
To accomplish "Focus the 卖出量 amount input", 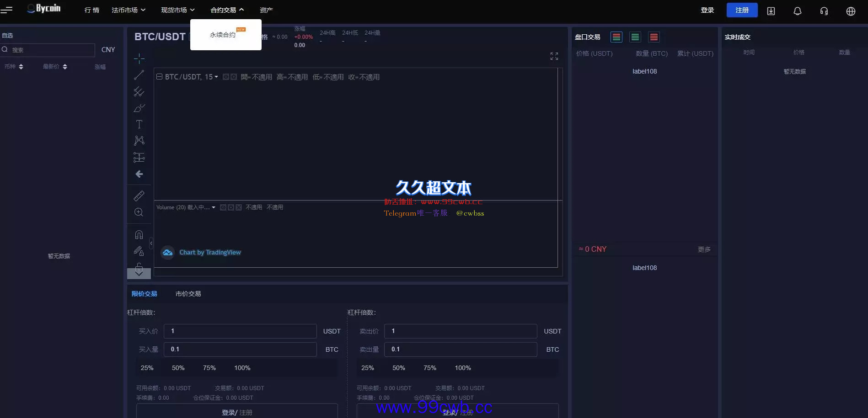I will point(461,349).
